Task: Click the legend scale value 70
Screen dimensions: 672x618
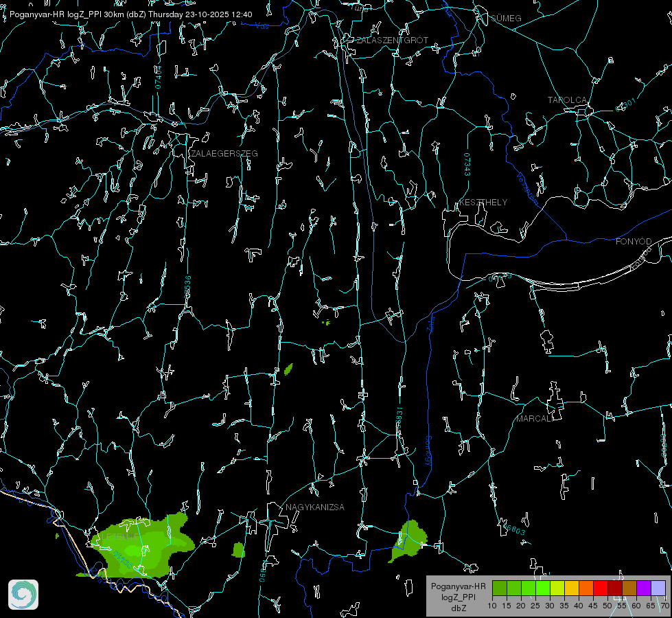Action: (x=665, y=606)
